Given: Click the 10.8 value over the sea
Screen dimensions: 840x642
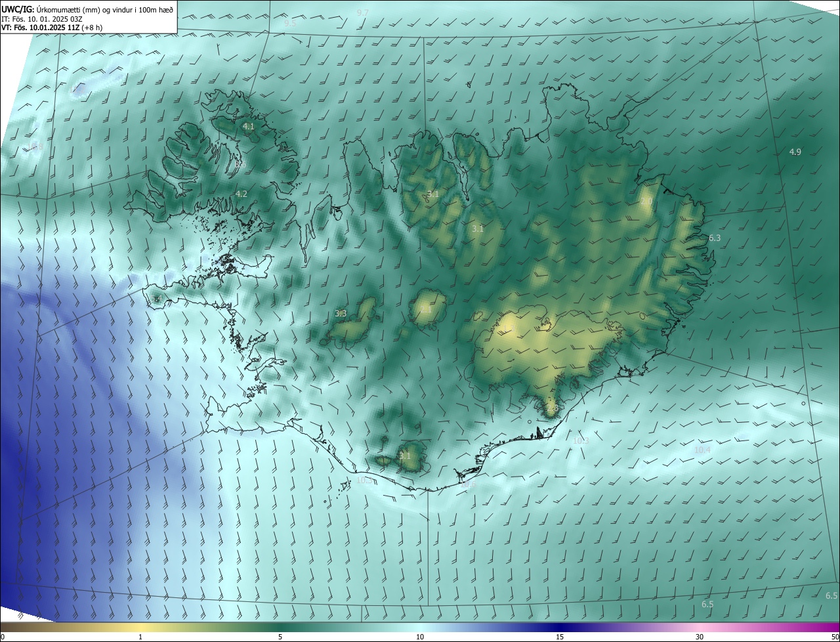Looking at the screenshot, I should [34, 147].
